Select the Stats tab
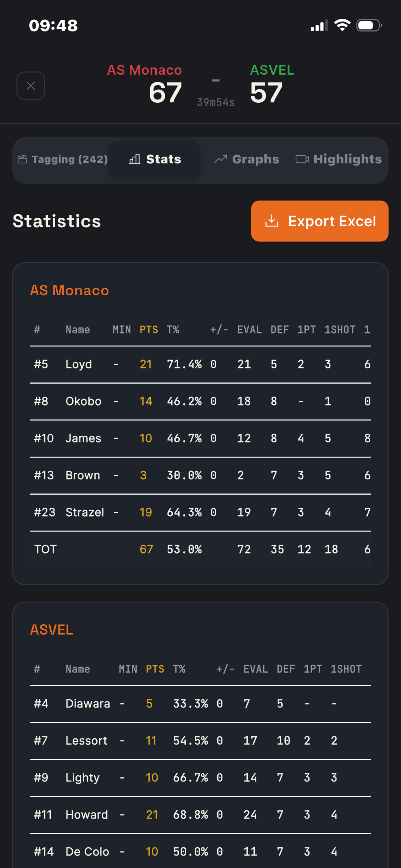Screen dimensions: 401x868 (155, 160)
